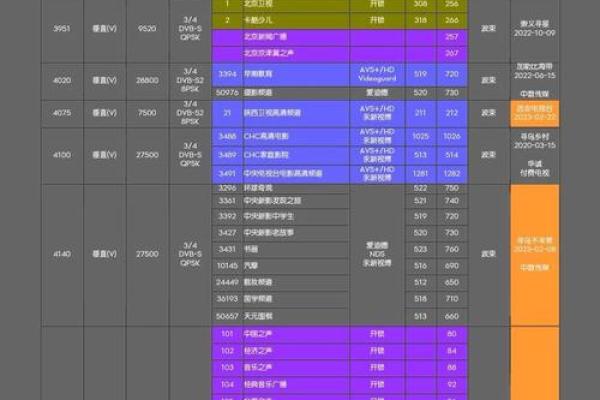The image size is (600, 400).
Task: Click the video PID '211'
Action: click(x=420, y=113)
